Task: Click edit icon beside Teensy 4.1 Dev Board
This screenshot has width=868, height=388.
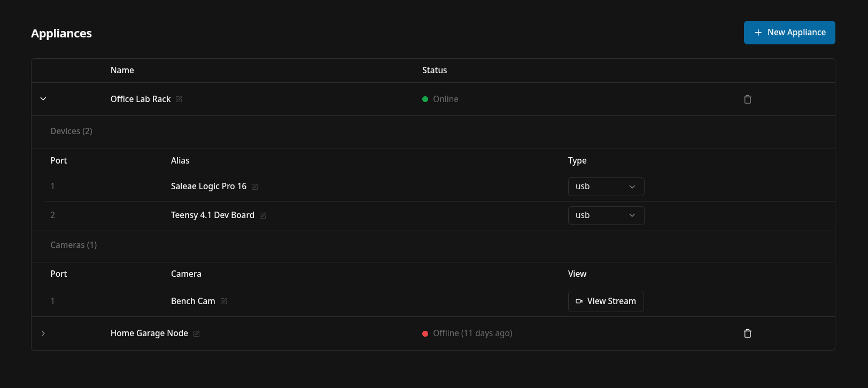Action: point(263,215)
